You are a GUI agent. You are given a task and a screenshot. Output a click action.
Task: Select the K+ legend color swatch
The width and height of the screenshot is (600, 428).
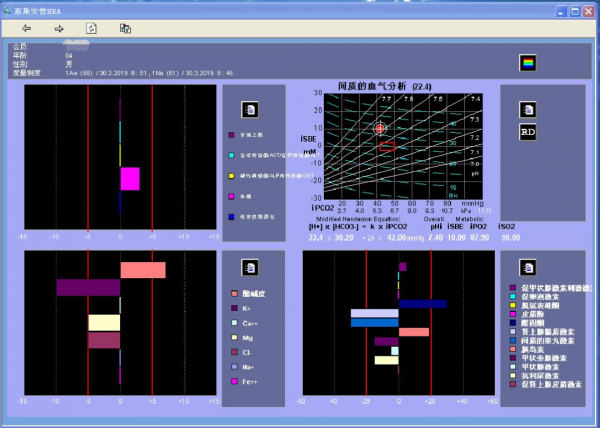[233, 309]
